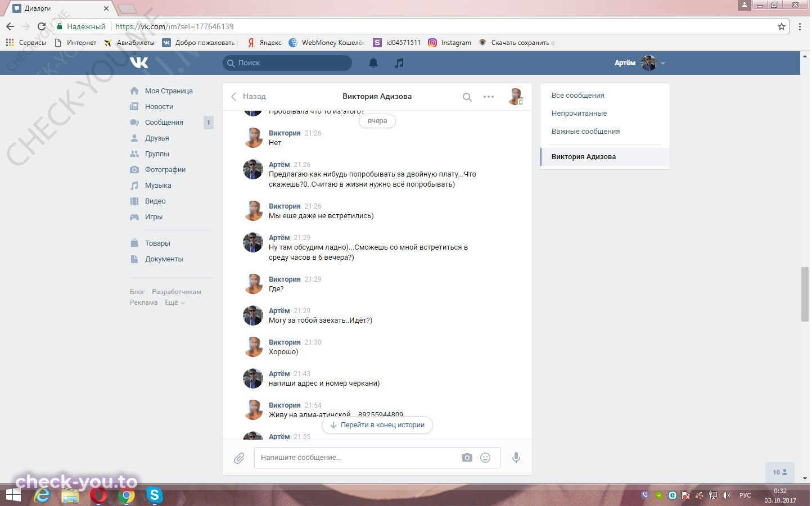Viewport: 812px width, 506px height.
Task: Click Артём name on 21:43 message
Action: point(279,374)
